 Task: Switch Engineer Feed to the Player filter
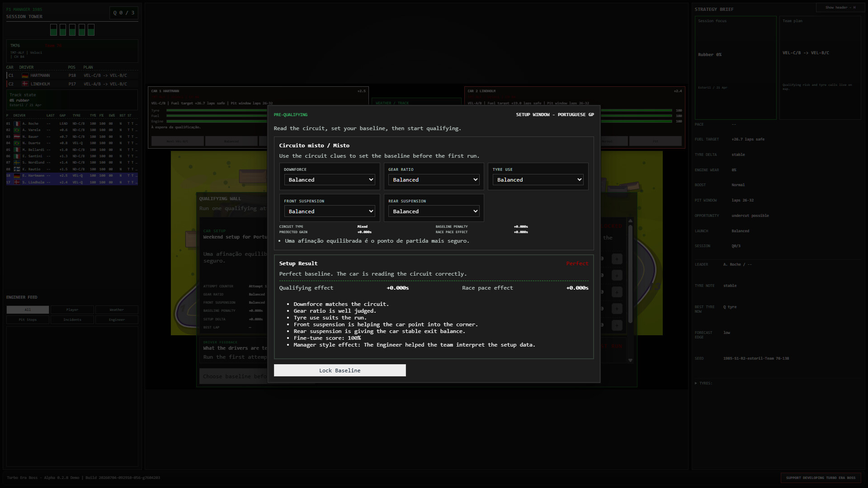tap(72, 310)
